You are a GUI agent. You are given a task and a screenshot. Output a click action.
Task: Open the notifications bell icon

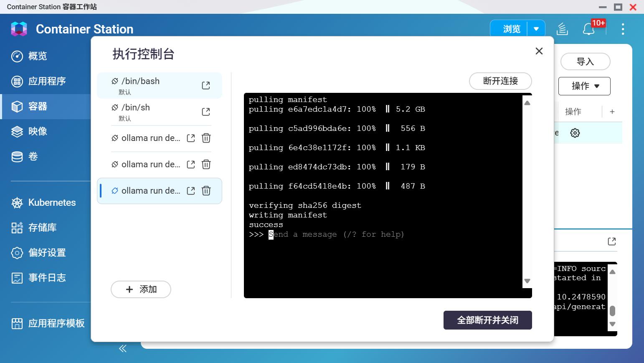pyautogui.click(x=588, y=29)
